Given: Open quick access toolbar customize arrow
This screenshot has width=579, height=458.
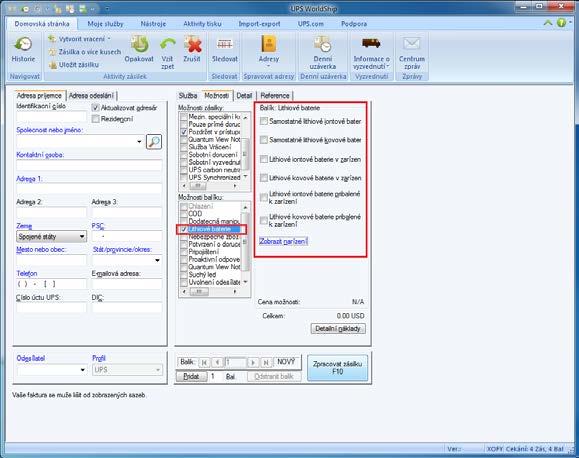Looking at the screenshot, I should pyautogui.click(x=107, y=8).
